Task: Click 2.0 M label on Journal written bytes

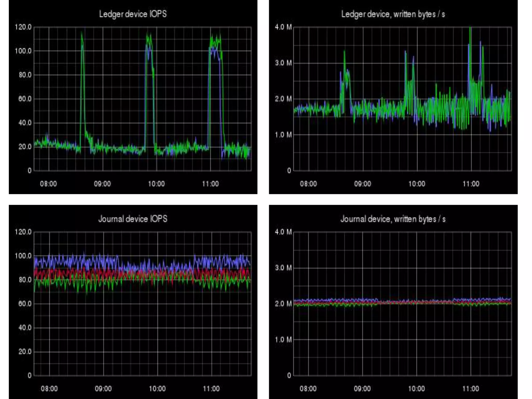Action: click(283, 304)
